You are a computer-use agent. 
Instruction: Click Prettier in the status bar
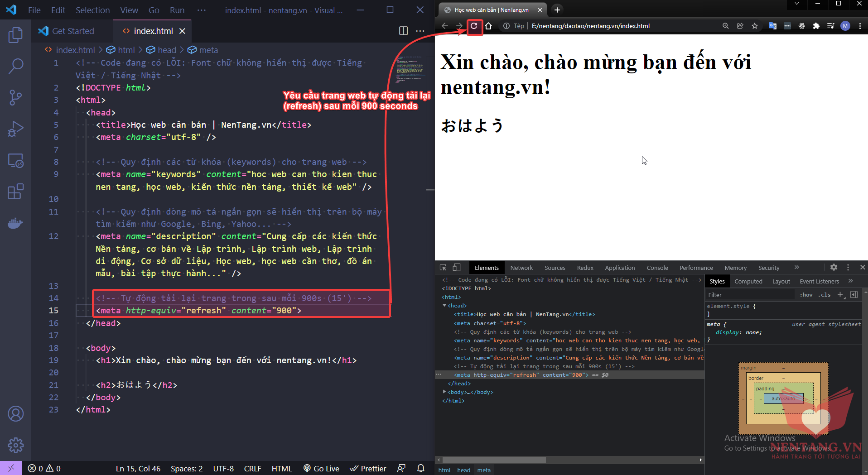[x=368, y=469]
